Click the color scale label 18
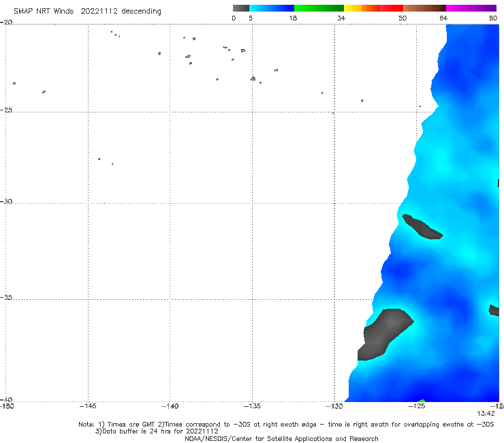The height and width of the screenshot is (443, 504). coord(293,18)
